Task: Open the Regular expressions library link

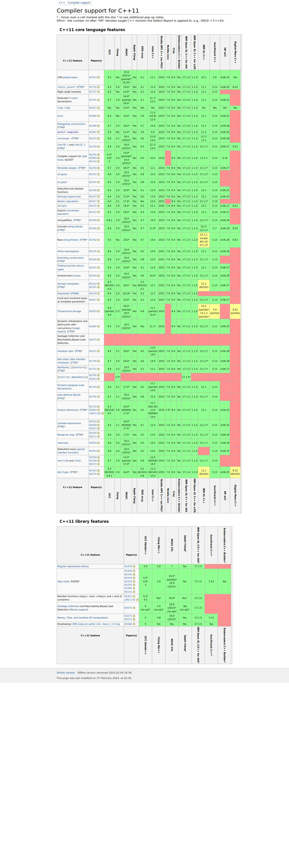Action: click(x=73, y=566)
